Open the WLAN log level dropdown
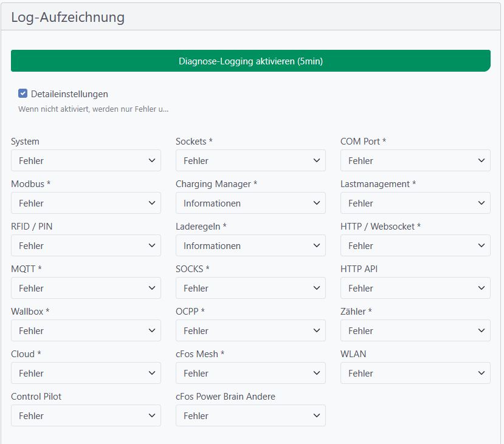504x444 pixels. pyautogui.click(x=415, y=374)
